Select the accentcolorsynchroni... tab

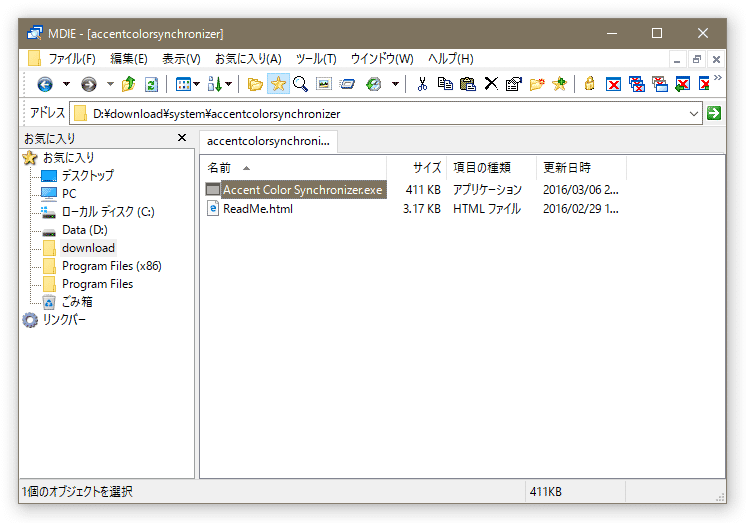pyautogui.click(x=268, y=141)
